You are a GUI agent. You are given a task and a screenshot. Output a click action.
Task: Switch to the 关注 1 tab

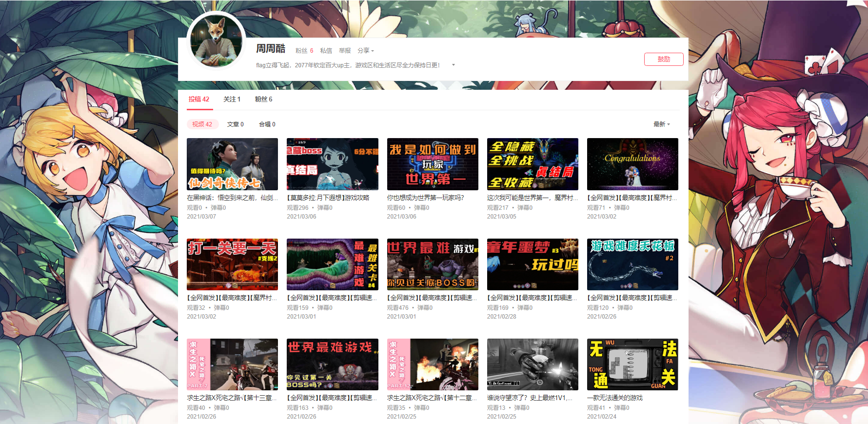[232, 99]
